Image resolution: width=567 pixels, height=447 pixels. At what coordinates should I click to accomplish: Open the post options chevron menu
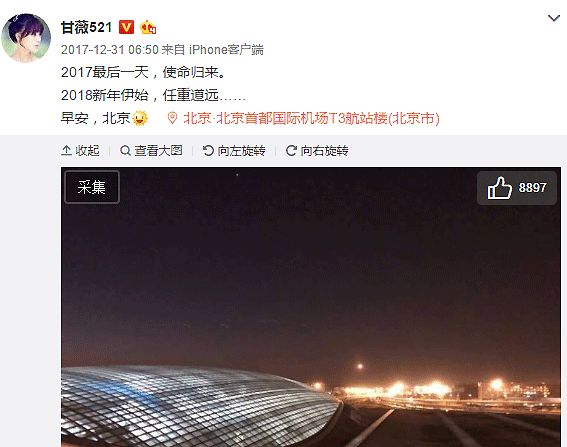(554, 17)
